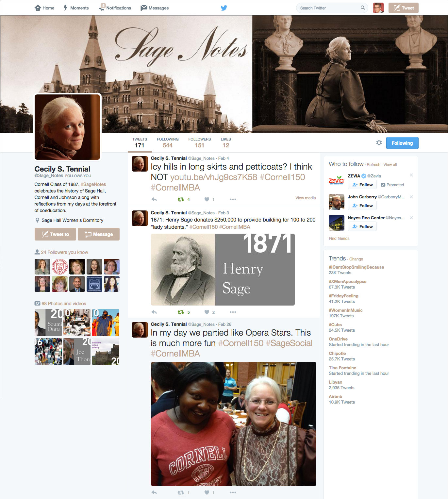Screen dimensions: 448x499
Task: Send a Message to Cecily
Action: (99, 234)
